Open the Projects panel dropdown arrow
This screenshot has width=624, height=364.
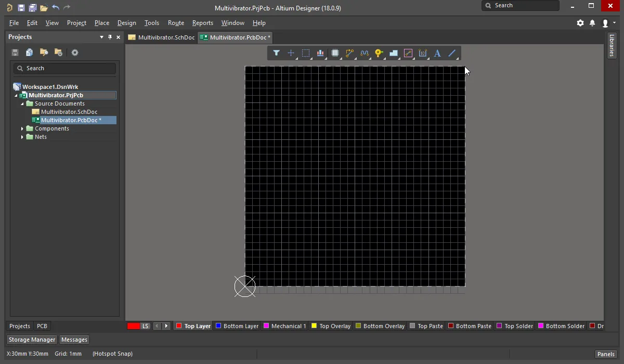(101, 37)
